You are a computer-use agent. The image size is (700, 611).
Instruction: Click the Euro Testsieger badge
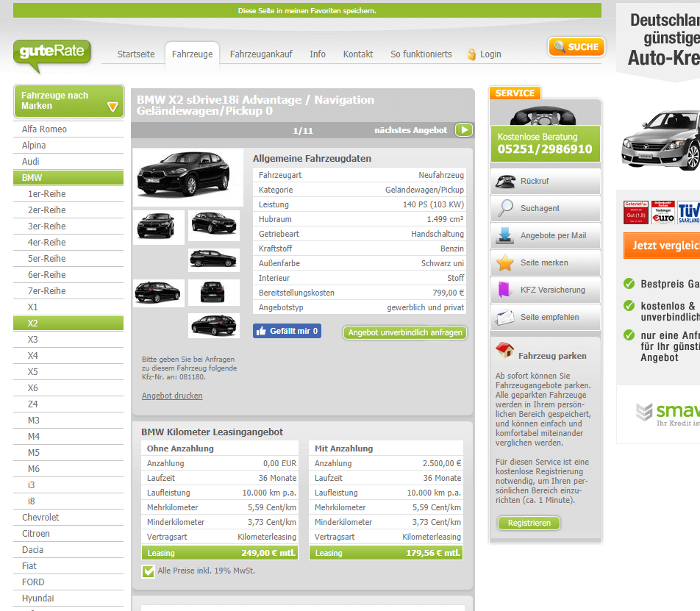tap(663, 212)
